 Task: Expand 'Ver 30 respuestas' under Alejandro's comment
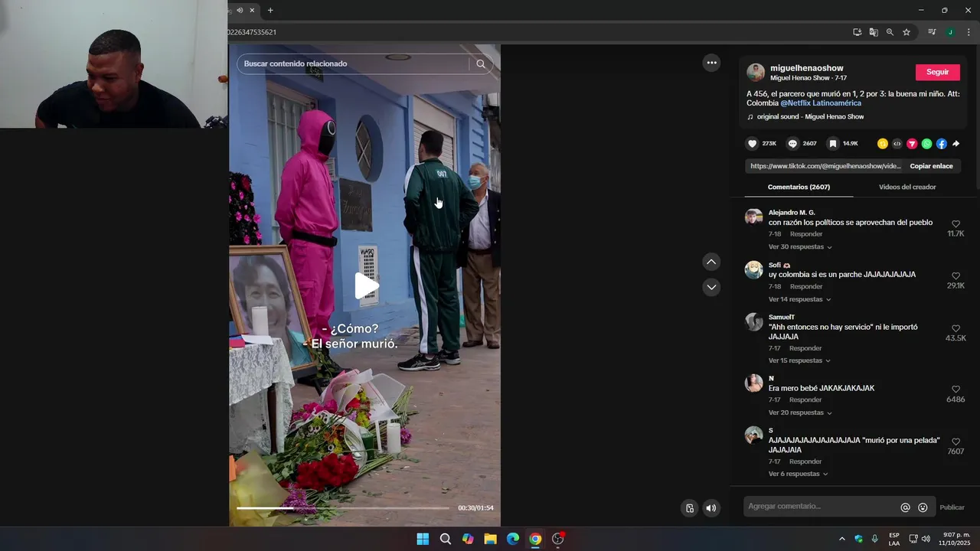[800, 247]
